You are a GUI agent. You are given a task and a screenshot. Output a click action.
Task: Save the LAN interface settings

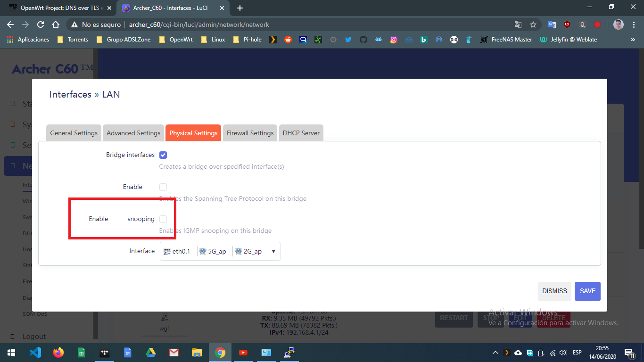point(587,291)
